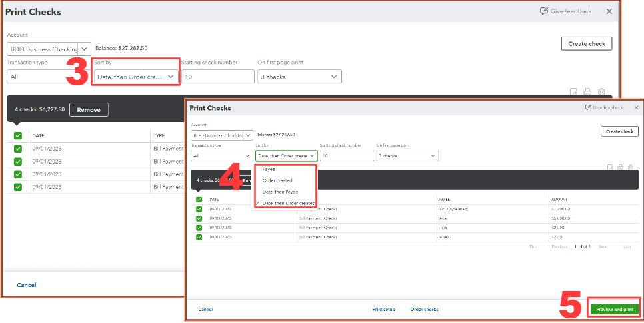Click the green Preview and print button
644x323 pixels.
click(615, 310)
